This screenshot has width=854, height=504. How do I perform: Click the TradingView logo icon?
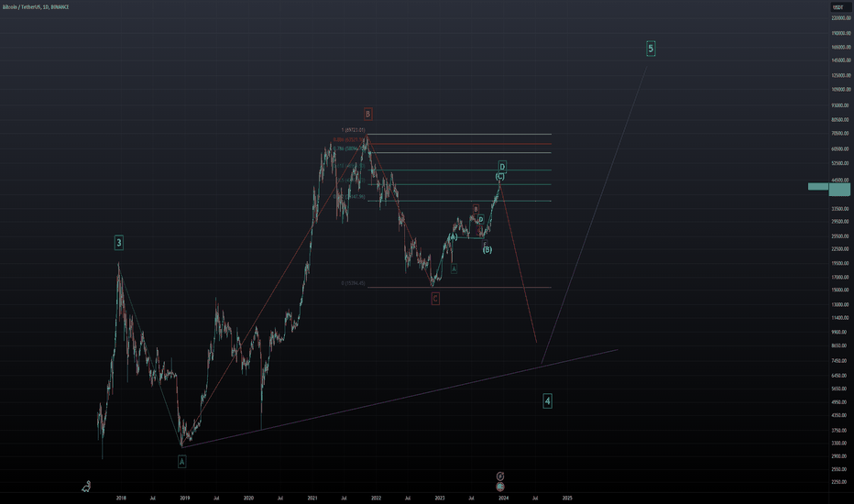tap(86, 487)
